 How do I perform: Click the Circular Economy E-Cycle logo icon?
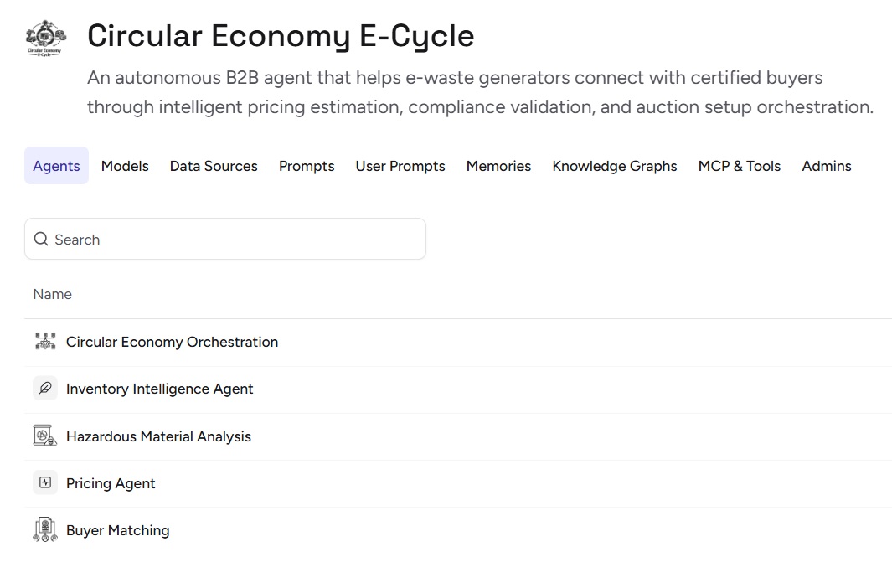coord(46,38)
